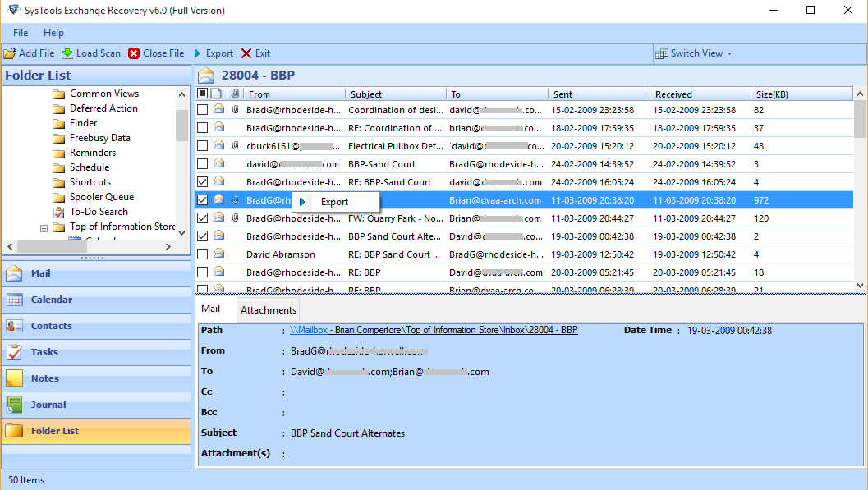The height and width of the screenshot is (490, 868).
Task: Click the paperclip icon on the FW: Quarry Park row
Action: 235,218
